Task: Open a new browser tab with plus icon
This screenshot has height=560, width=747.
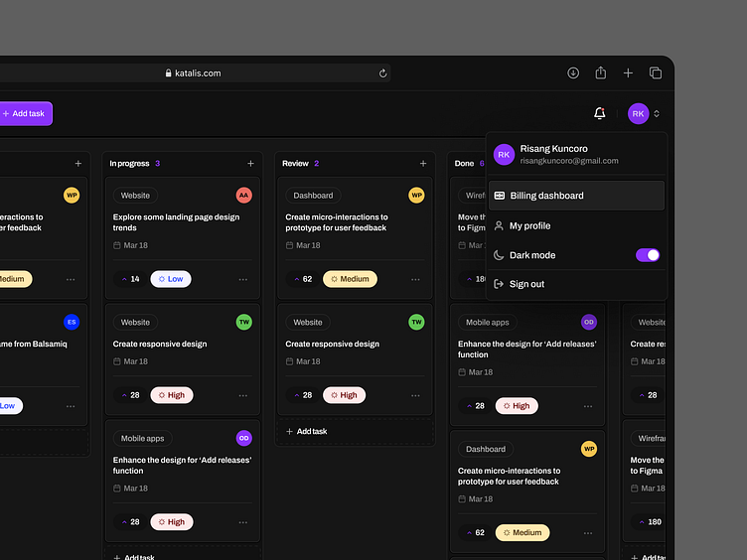Action: click(x=628, y=72)
